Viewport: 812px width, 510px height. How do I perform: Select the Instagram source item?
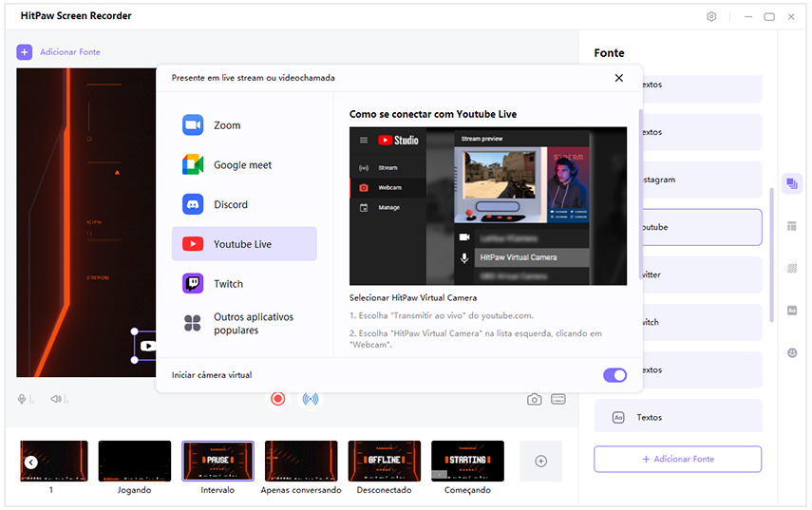click(702, 179)
